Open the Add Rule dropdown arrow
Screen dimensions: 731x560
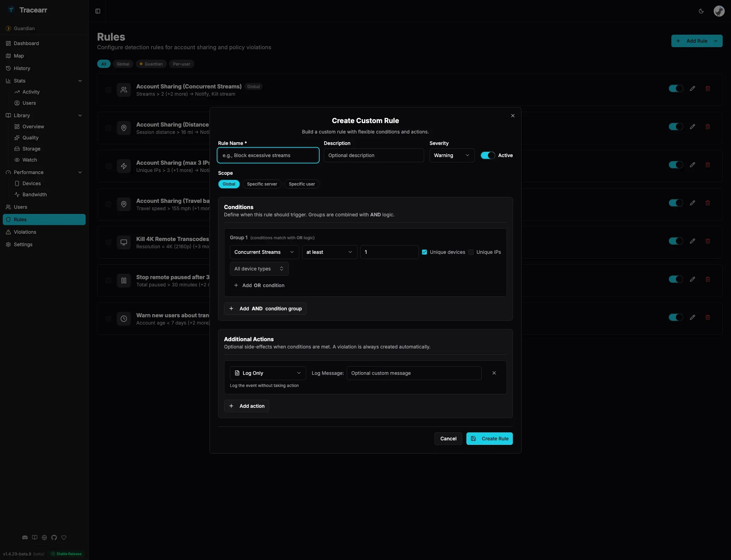[x=716, y=41]
